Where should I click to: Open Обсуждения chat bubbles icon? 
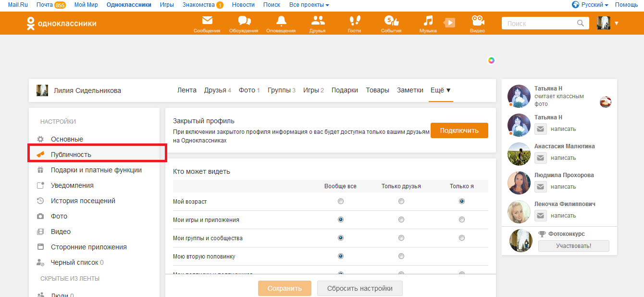point(244,21)
